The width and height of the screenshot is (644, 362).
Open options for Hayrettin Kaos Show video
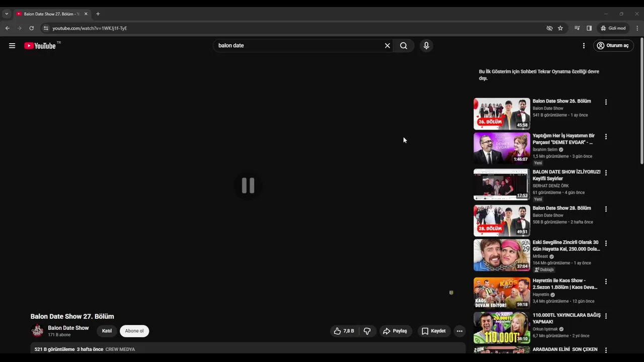click(606, 282)
